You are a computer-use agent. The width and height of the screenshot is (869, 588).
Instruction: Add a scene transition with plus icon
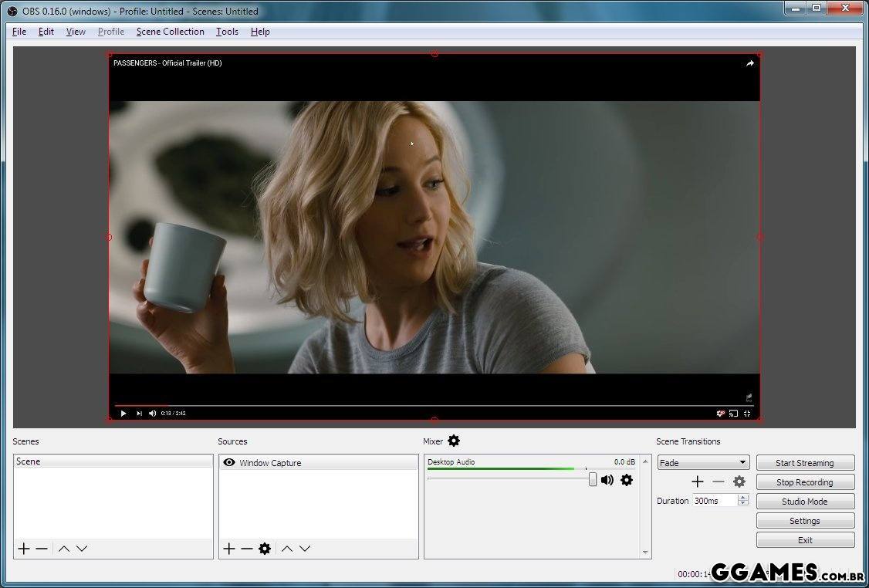point(698,482)
